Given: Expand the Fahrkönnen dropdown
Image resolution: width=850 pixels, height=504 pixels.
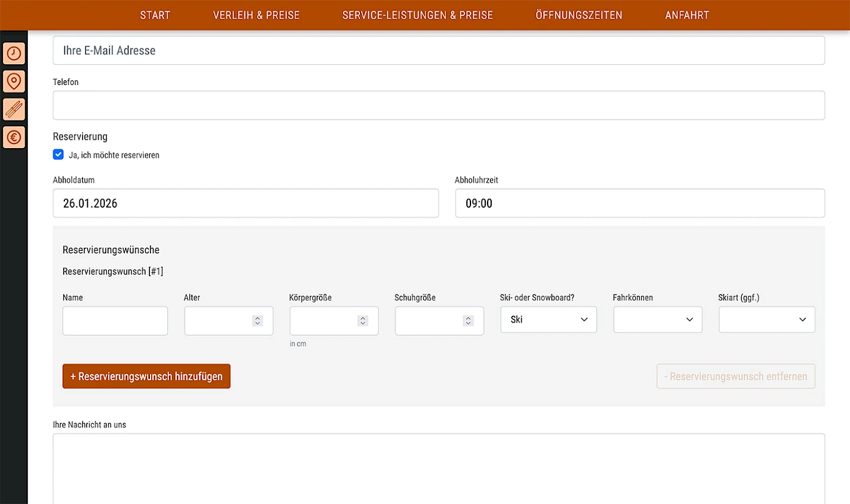Looking at the screenshot, I should (658, 319).
